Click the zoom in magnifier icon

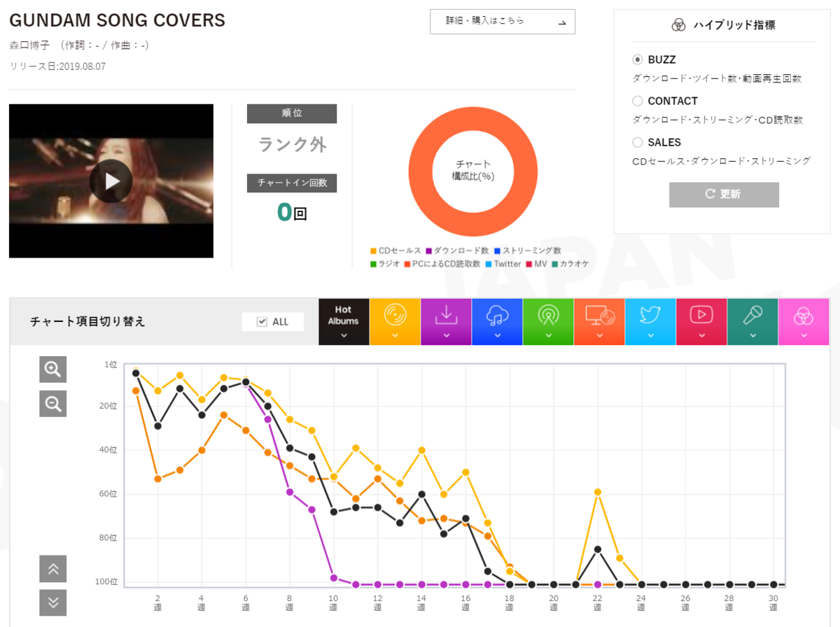(x=53, y=369)
